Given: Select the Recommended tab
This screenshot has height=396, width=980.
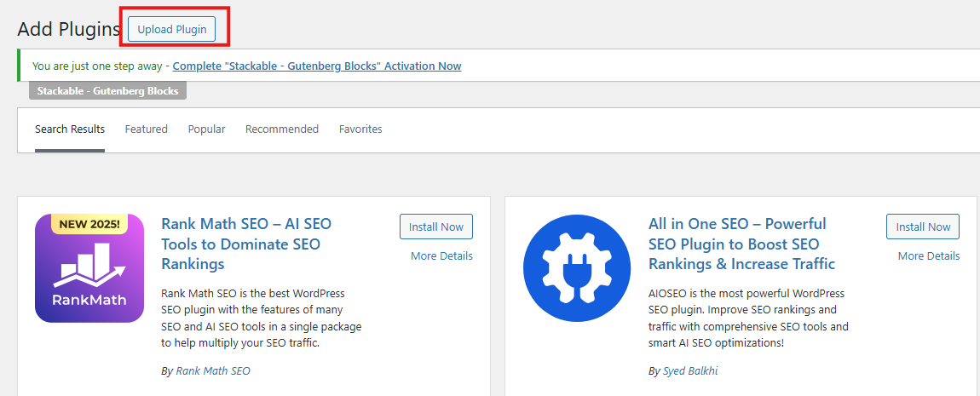Looking at the screenshot, I should 282,129.
